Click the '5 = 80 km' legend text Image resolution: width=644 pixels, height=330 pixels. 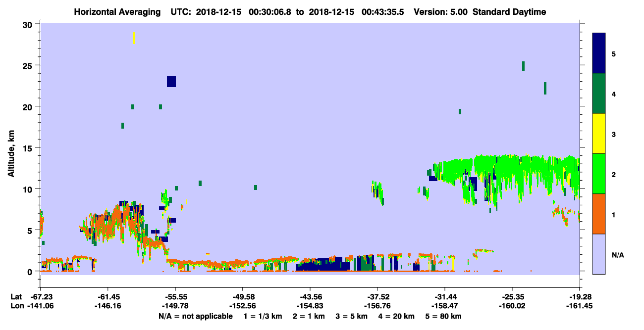(x=442, y=316)
